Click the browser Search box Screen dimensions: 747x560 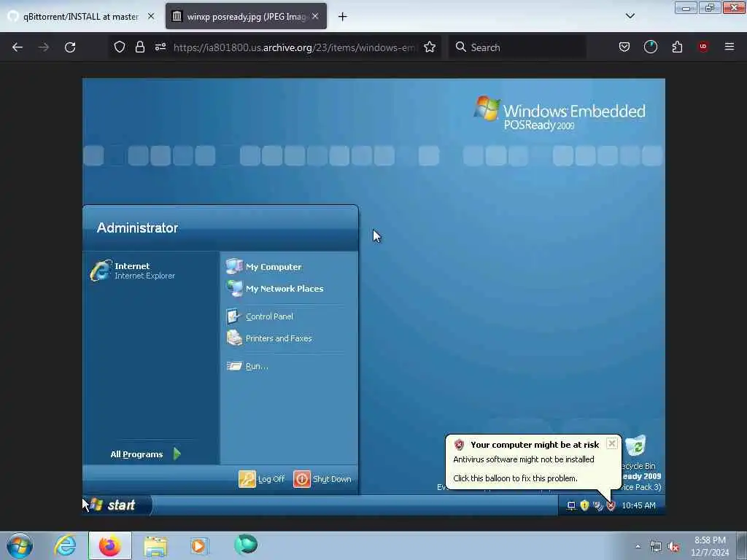[x=517, y=47]
